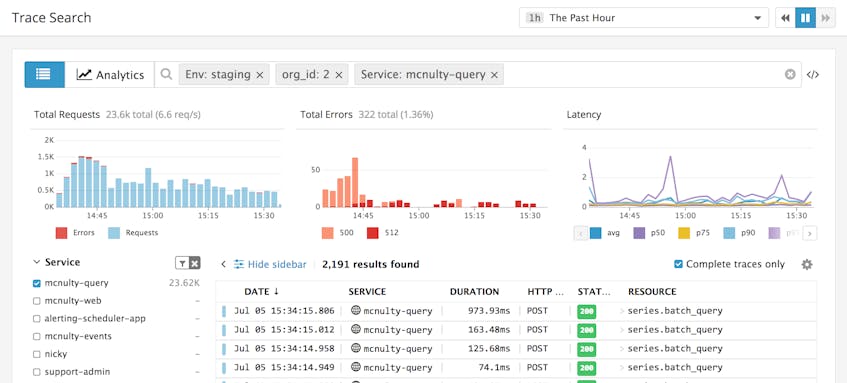Click Hide sidebar link
847x383 pixels.
point(270,264)
